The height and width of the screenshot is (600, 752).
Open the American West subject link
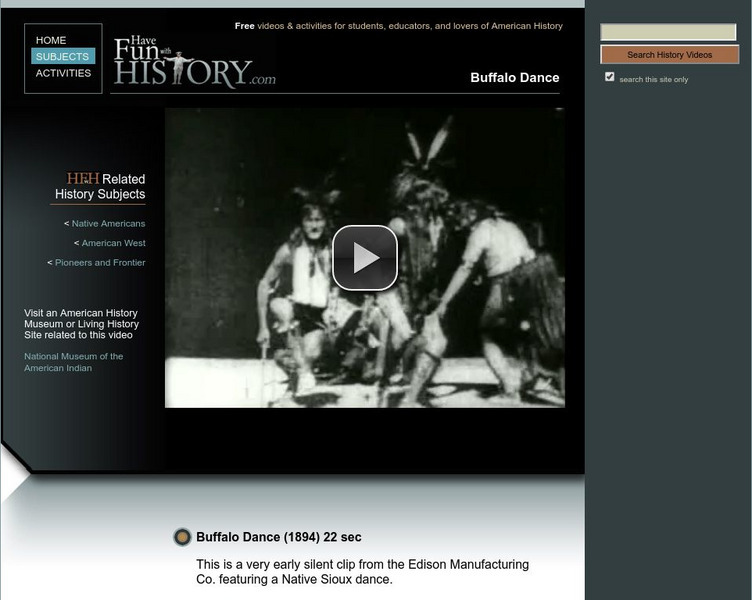coord(113,243)
